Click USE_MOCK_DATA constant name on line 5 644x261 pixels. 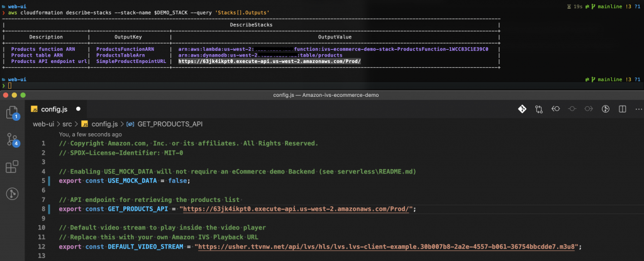[133, 180]
